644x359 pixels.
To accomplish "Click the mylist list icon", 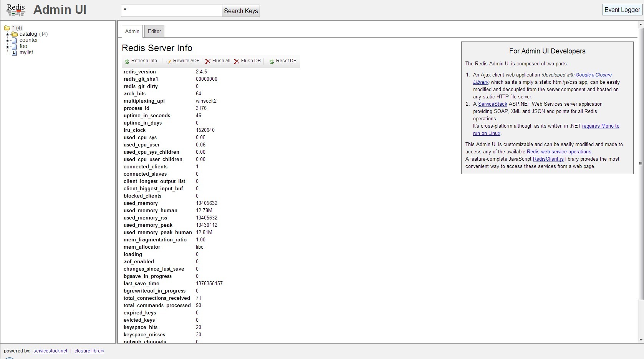I will click(15, 52).
